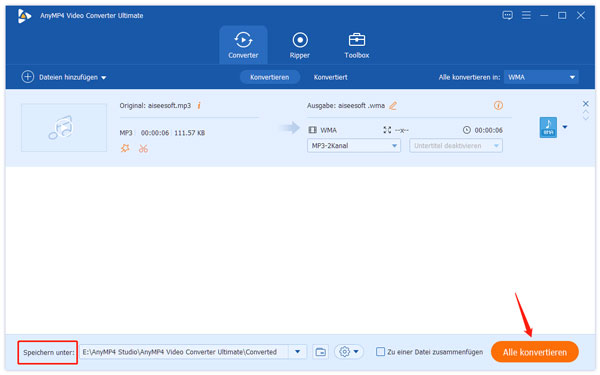Maximize the AnyMP4 window
The image size is (600, 375).
coord(562,15)
